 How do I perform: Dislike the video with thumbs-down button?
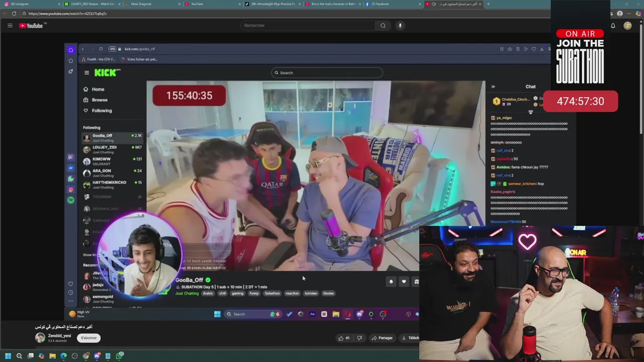pyautogui.click(x=359, y=338)
